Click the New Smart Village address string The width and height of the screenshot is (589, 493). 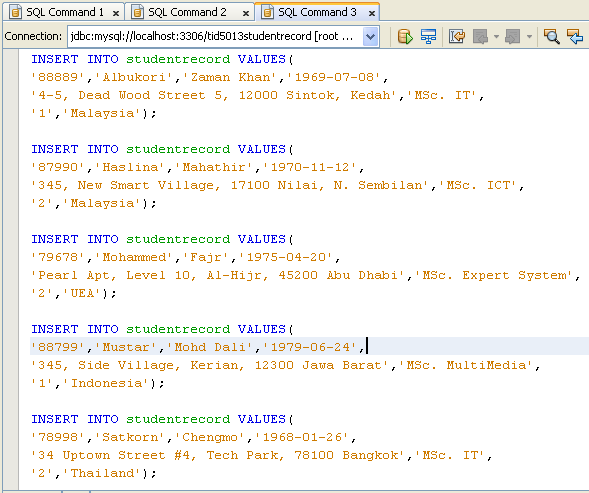click(x=230, y=185)
